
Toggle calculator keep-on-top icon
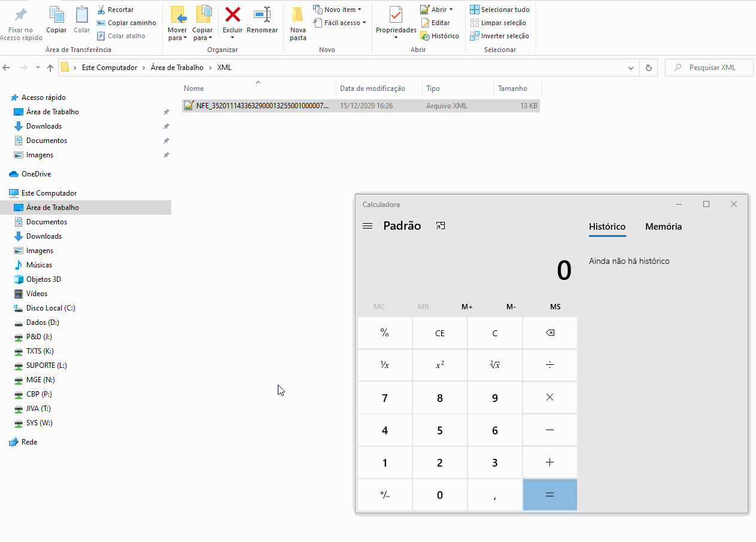(441, 226)
